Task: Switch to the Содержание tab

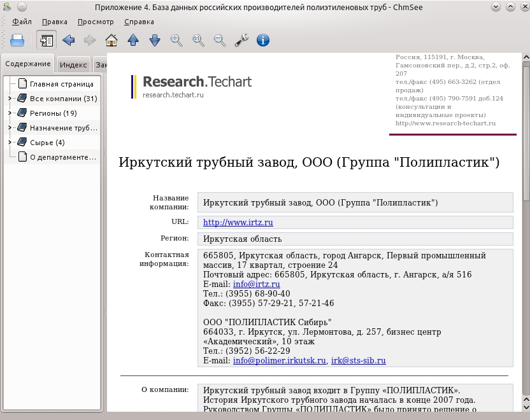Action: 28,64
